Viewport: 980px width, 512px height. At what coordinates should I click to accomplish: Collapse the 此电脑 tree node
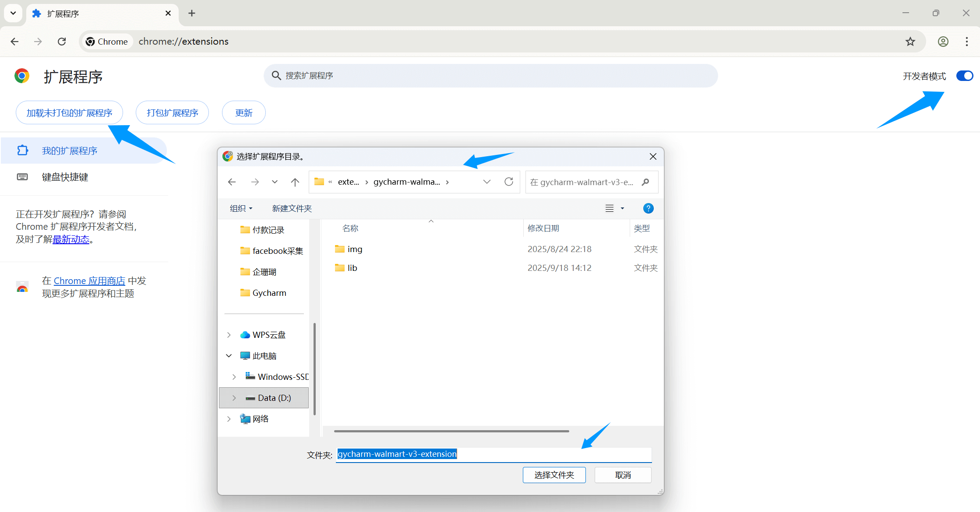coord(229,356)
